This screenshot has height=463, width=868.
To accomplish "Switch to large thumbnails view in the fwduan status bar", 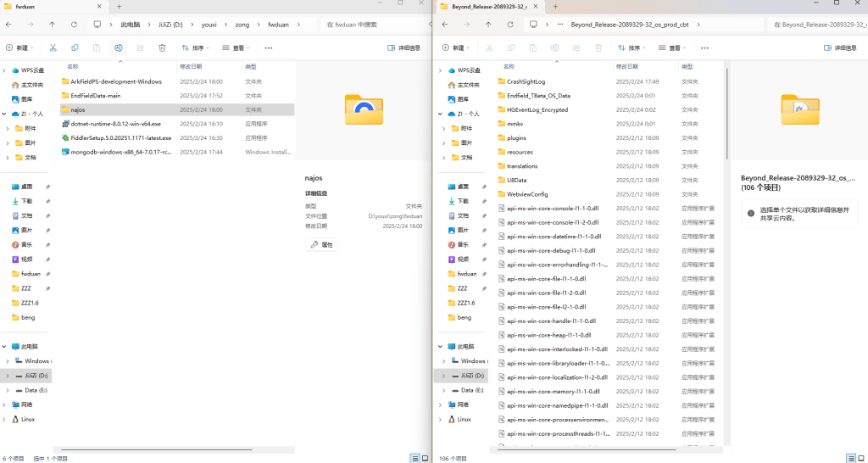I will pos(425,458).
